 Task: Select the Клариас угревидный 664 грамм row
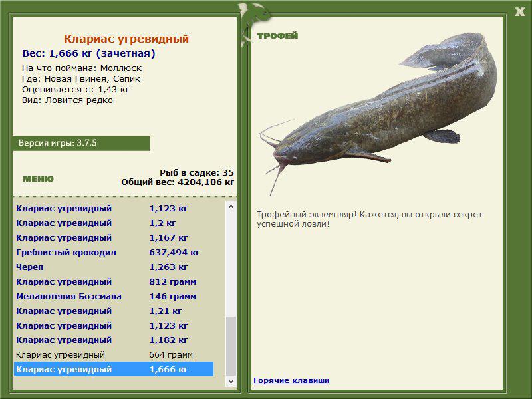point(114,355)
